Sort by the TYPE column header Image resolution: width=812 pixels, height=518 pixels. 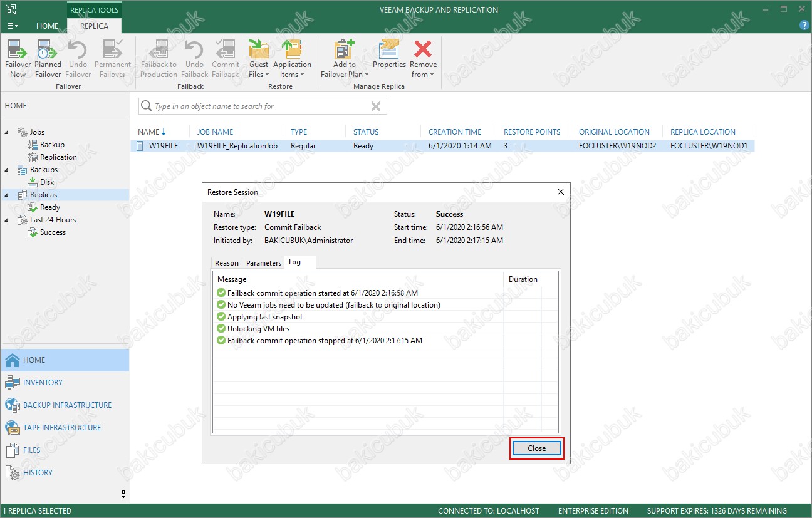tap(299, 132)
